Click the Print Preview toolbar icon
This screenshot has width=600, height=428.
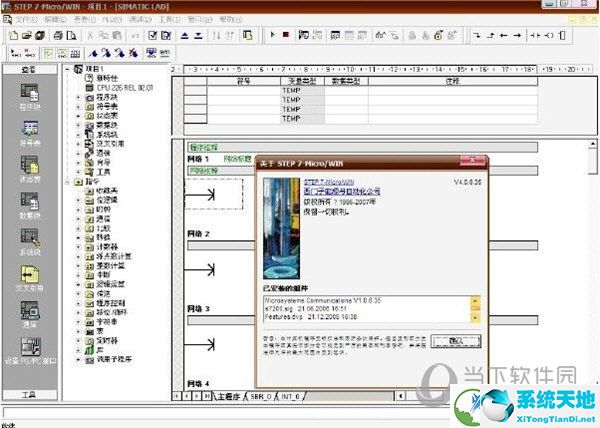[72, 36]
